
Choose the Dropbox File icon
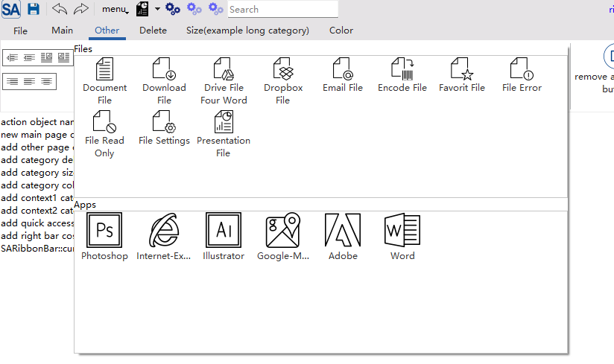click(283, 69)
